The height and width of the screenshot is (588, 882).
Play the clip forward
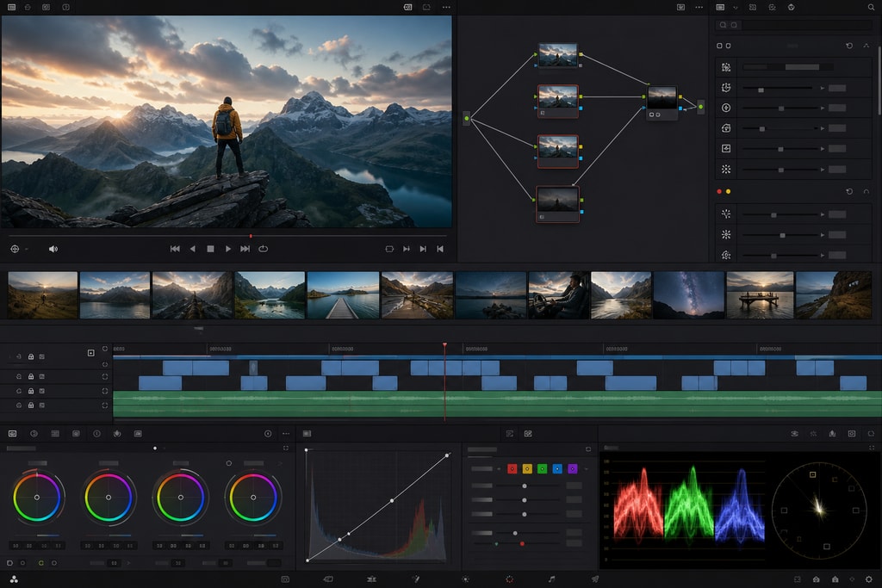227,249
